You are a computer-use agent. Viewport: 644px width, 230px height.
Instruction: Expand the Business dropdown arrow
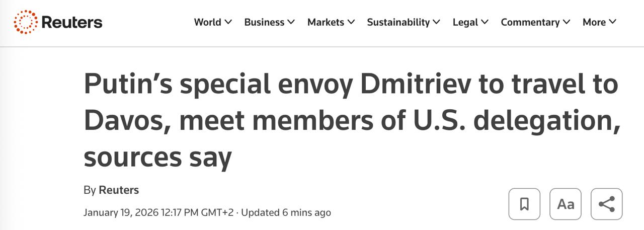291,22
